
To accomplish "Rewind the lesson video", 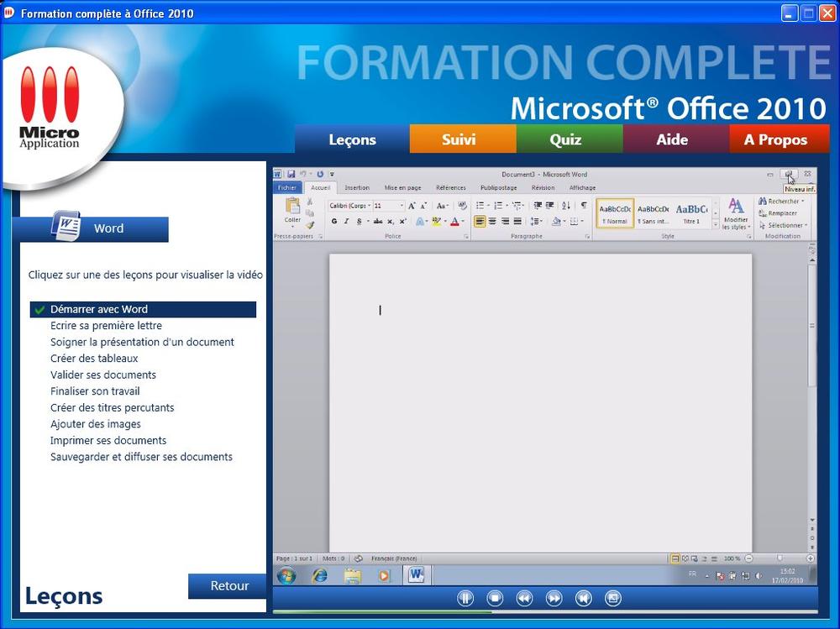I will pos(524,598).
